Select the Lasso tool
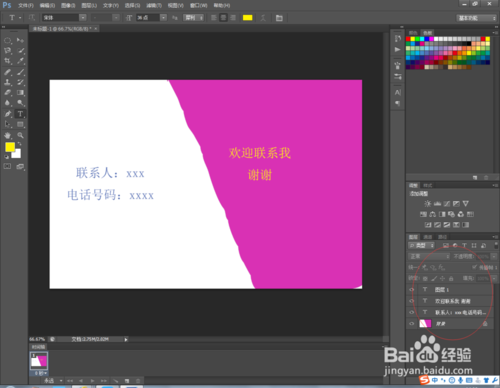This screenshot has height=388, width=500. click(8, 51)
